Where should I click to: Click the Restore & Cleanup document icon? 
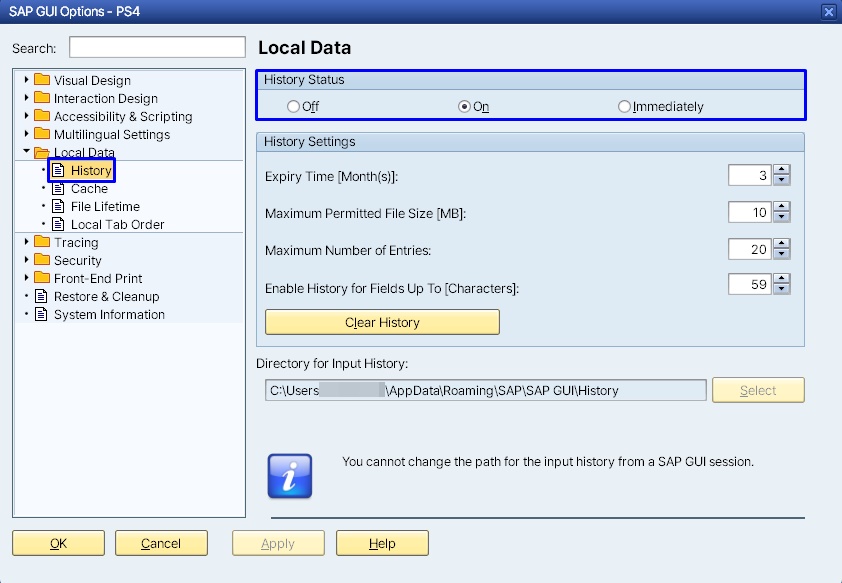(41, 296)
